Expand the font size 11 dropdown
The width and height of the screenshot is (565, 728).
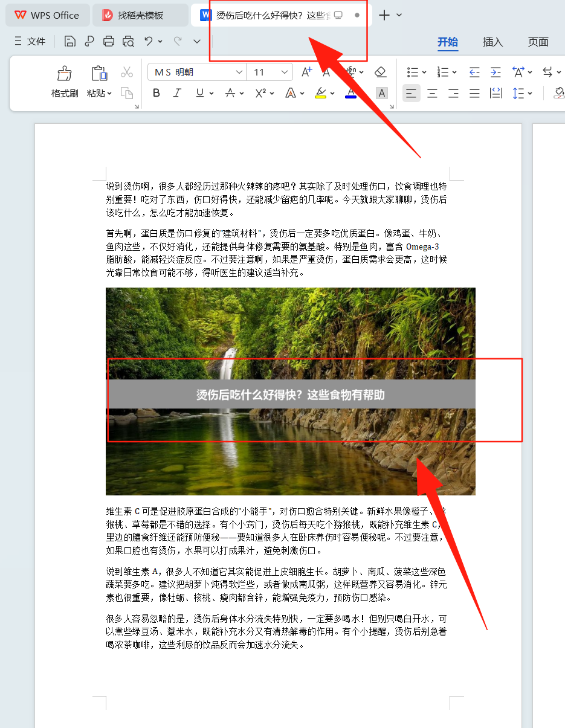tap(285, 72)
